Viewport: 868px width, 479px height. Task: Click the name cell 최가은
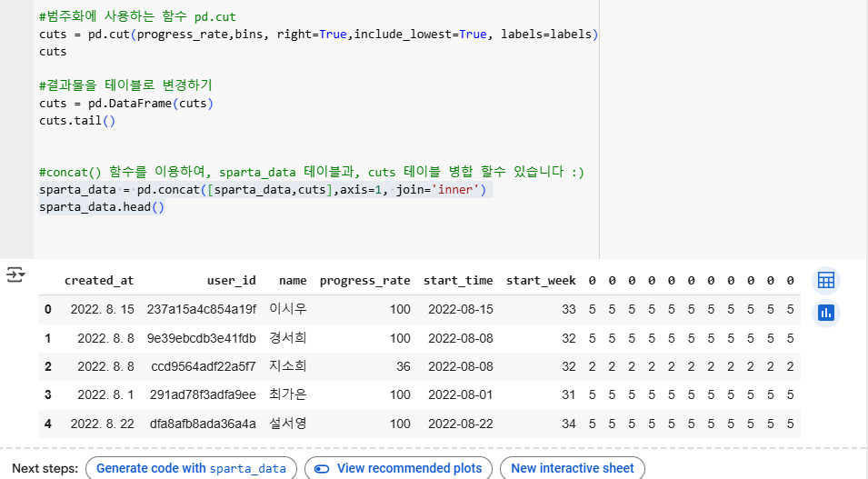pos(288,394)
